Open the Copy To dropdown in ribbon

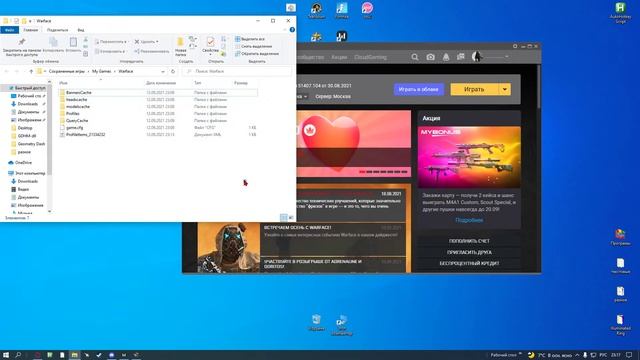click(x=110, y=51)
